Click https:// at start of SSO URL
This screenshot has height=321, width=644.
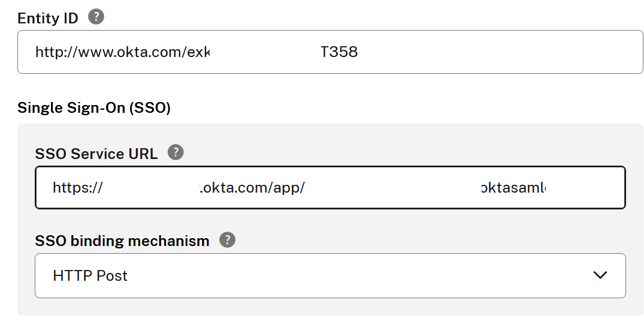77,188
